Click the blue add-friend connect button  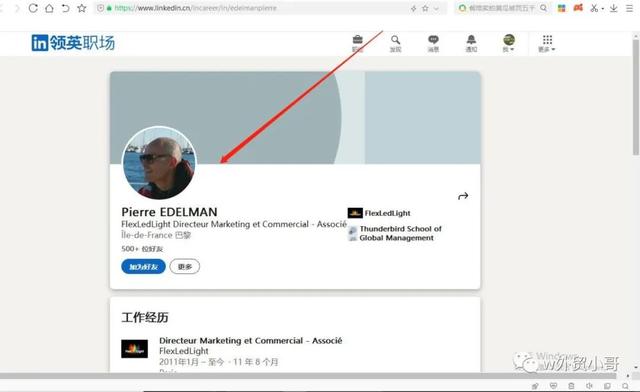coord(143,267)
